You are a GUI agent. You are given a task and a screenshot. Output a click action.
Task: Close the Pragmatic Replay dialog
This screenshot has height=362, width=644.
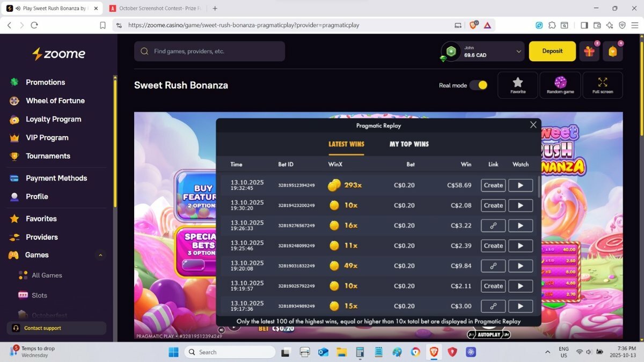533,125
